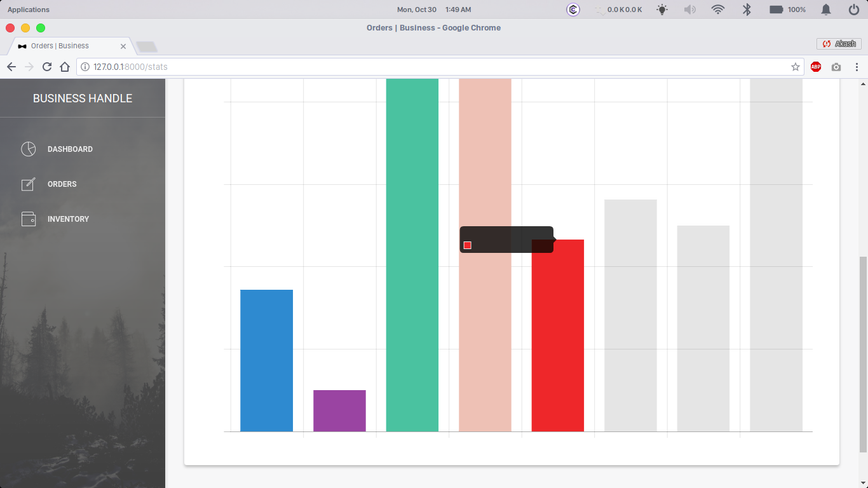Reload the stats page

(46, 67)
